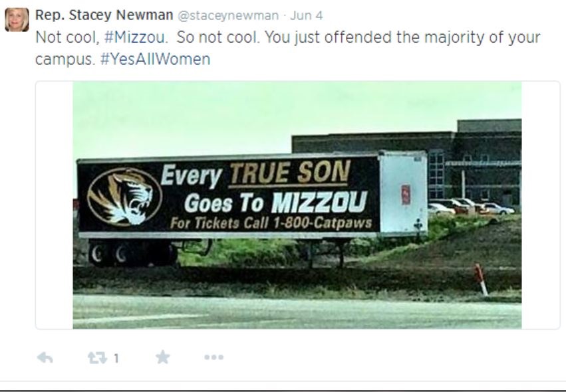Screen dimensions: 566x392
Task: Open the more options ellipsis menu
Action: [x=213, y=357]
